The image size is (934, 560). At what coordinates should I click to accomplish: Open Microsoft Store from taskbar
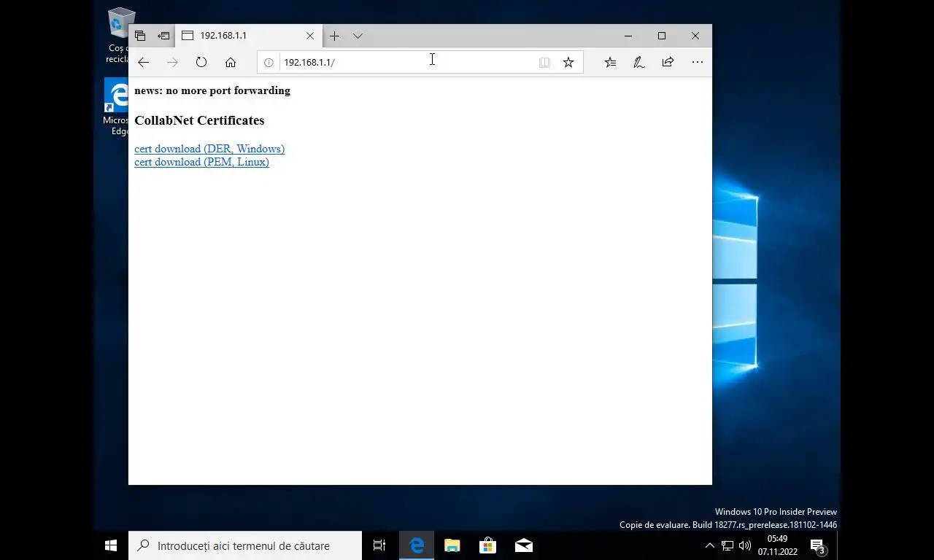(x=487, y=545)
